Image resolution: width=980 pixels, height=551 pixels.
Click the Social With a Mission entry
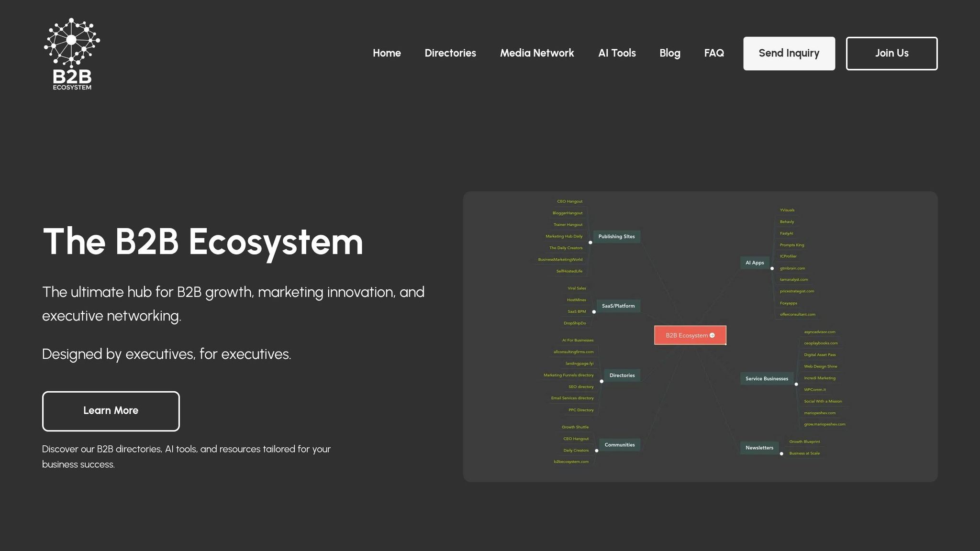tap(823, 401)
